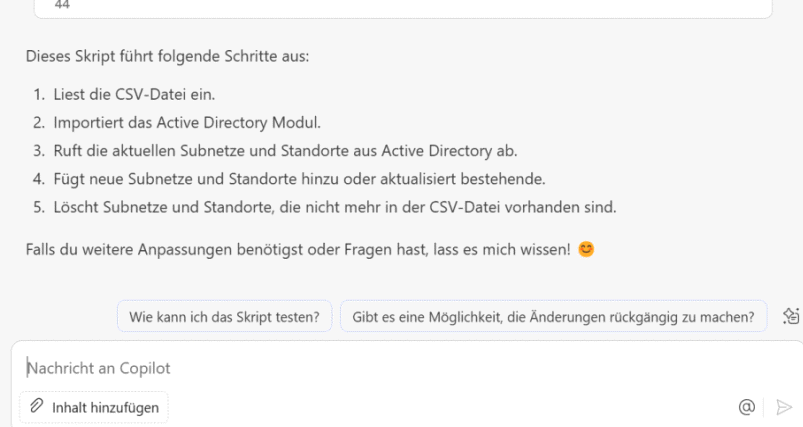Click list item 'Importiert das Active Directory Modul.'
The width and height of the screenshot is (803, 427).
187,123
